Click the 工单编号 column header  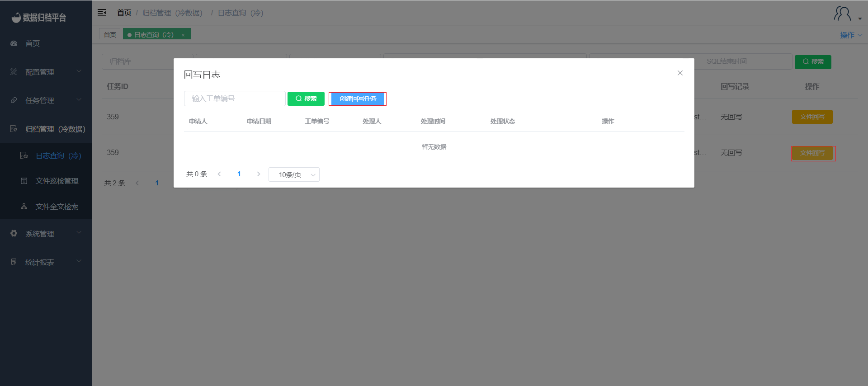tap(317, 121)
